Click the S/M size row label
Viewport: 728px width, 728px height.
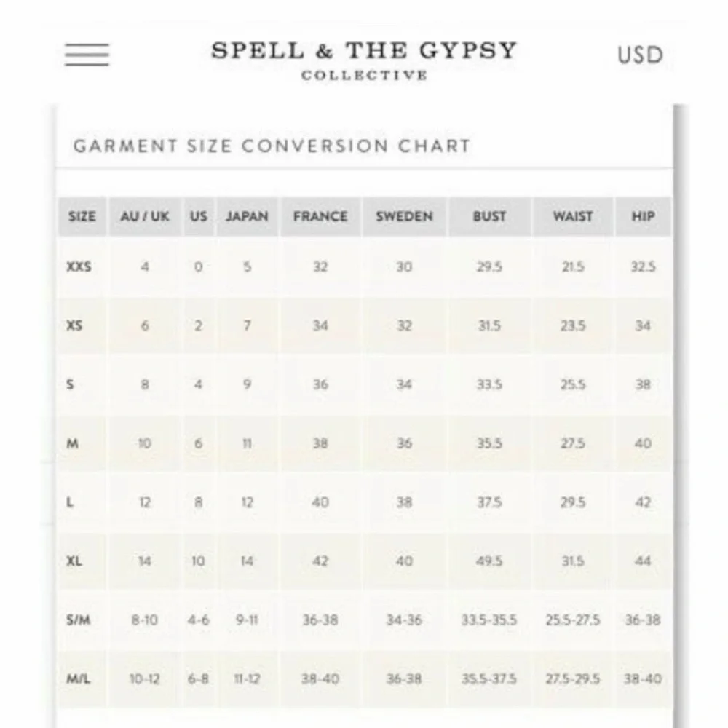click(x=78, y=620)
